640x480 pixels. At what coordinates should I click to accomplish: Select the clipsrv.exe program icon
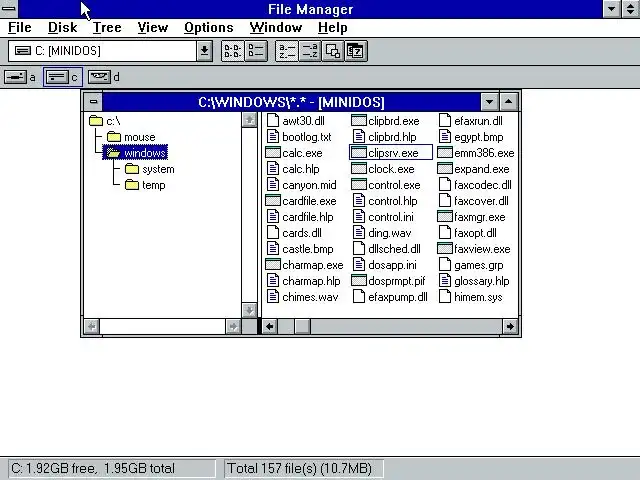click(x=359, y=153)
